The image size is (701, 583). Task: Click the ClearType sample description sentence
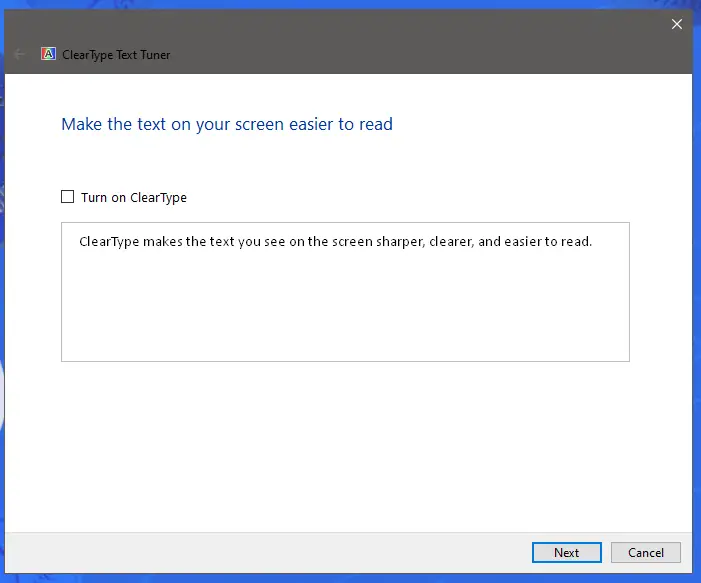[x=335, y=242]
